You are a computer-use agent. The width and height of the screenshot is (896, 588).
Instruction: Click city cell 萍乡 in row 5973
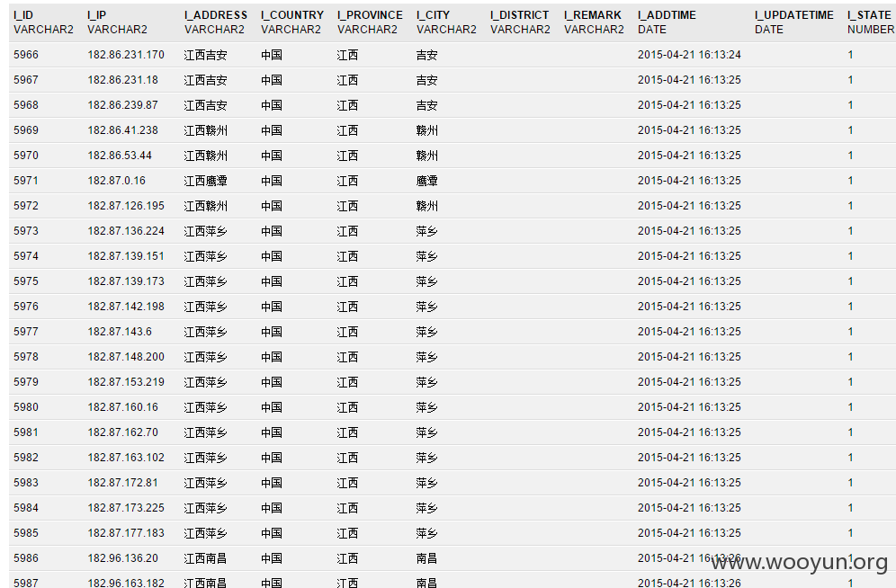(426, 231)
